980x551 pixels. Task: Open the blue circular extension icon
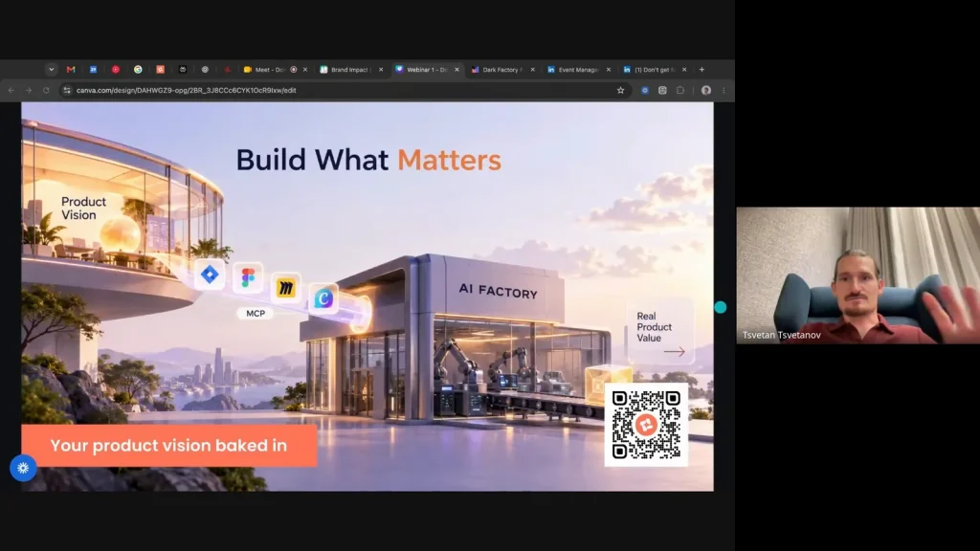coord(644,90)
